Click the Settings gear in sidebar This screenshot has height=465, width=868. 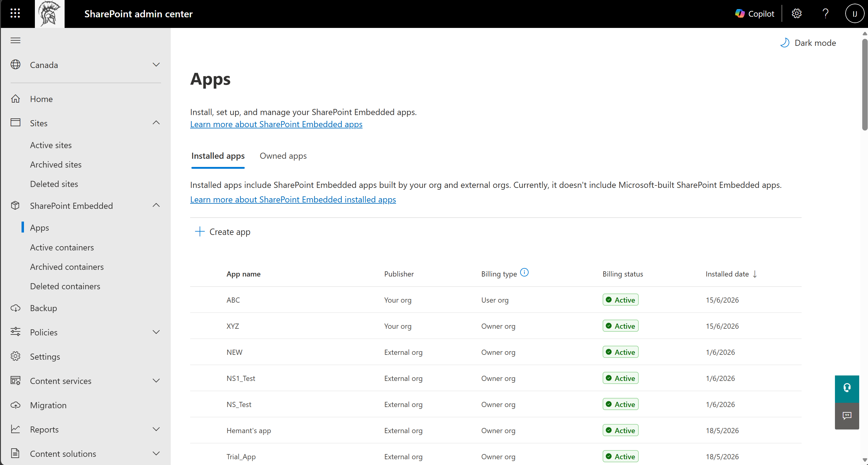[15, 356]
